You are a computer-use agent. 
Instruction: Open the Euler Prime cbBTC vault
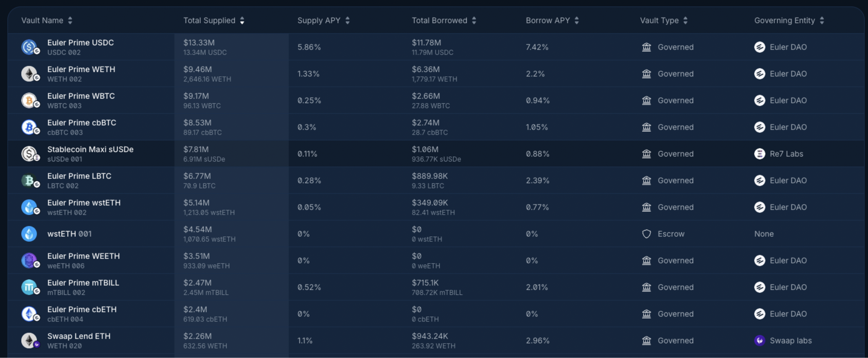click(x=81, y=122)
